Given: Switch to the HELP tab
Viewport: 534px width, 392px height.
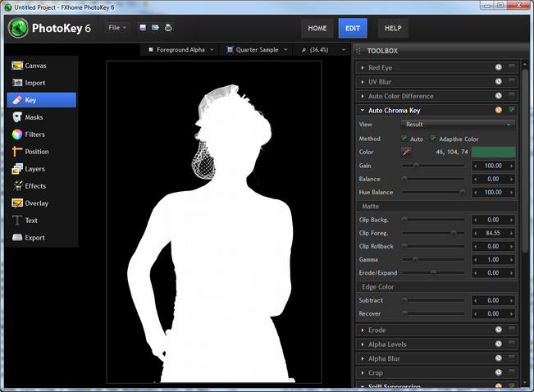Looking at the screenshot, I should 393,28.
